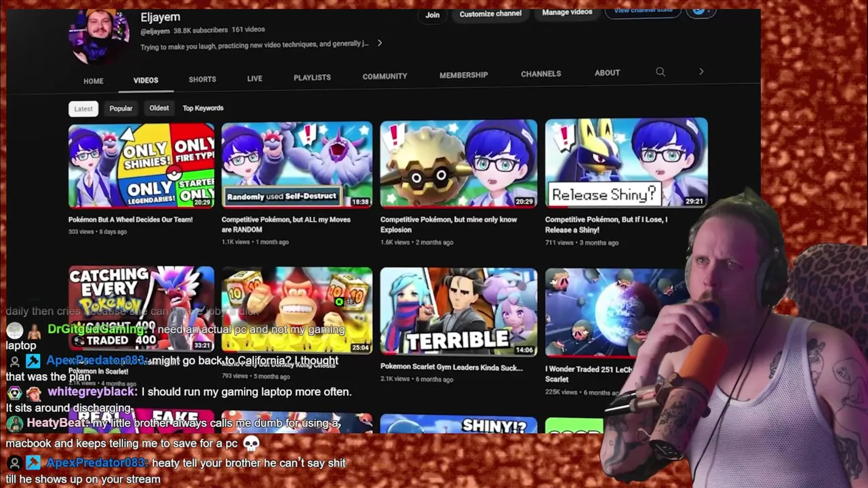Click HeatyBeat's chat avatar icon
This screenshot has height=488, width=868.
(x=15, y=424)
